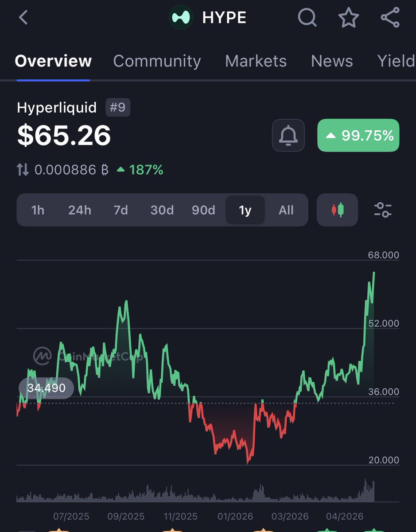Go back with the left chevron
The height and width of the screenshot is (532, 416).
tap(23, 18)
